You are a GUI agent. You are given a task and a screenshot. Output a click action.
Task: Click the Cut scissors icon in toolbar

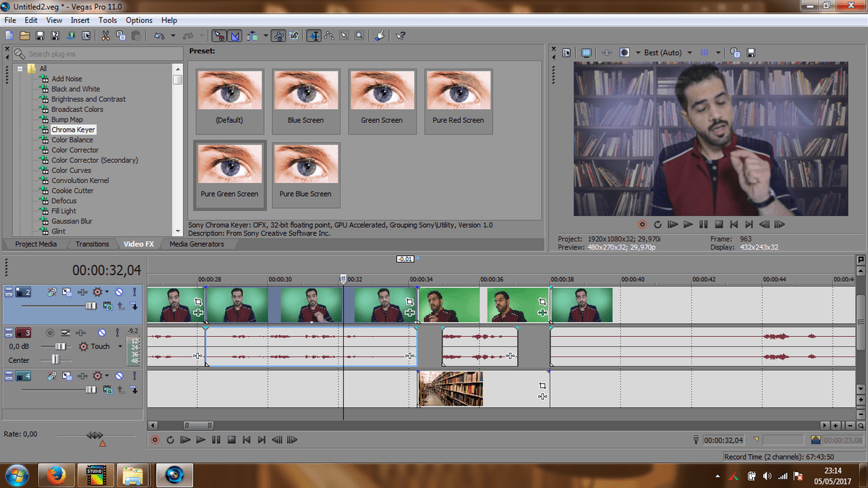pos(105,35)
